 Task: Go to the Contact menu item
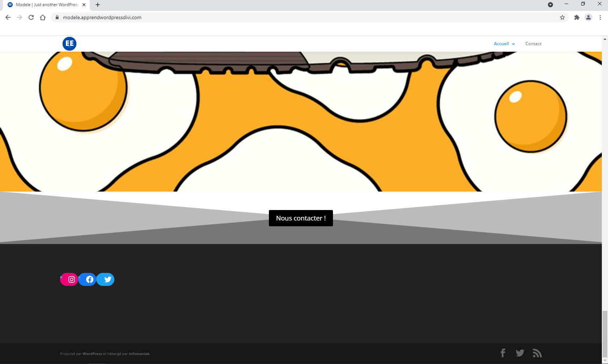tap(533, 44)
